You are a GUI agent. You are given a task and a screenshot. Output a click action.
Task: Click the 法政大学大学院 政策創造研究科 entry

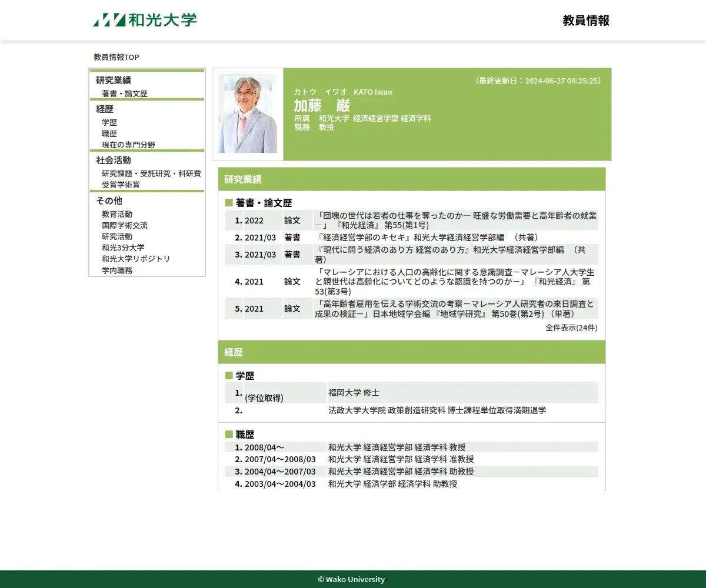point(437,410)
